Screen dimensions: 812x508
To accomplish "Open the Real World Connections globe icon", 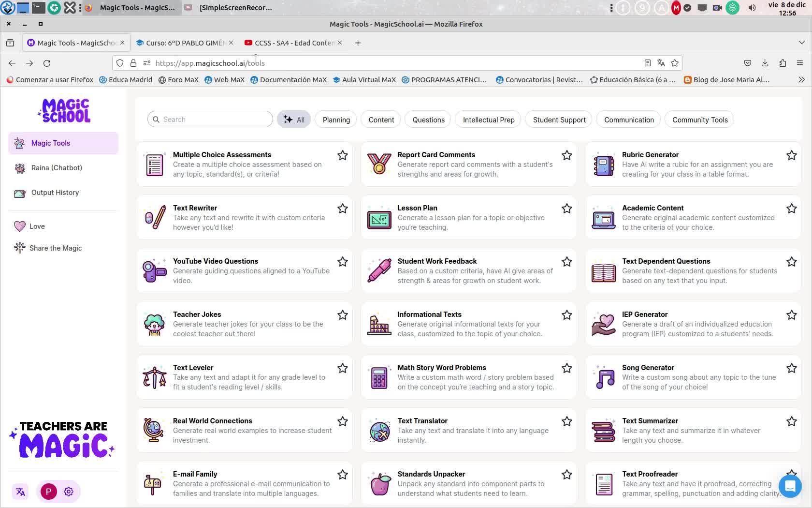I will tap(155, 431).
